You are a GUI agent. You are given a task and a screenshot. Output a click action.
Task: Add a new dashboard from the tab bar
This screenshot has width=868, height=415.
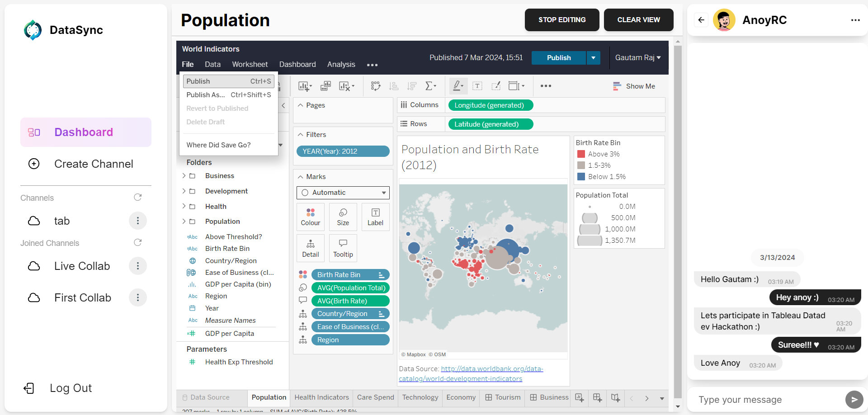tap(597, 398)
